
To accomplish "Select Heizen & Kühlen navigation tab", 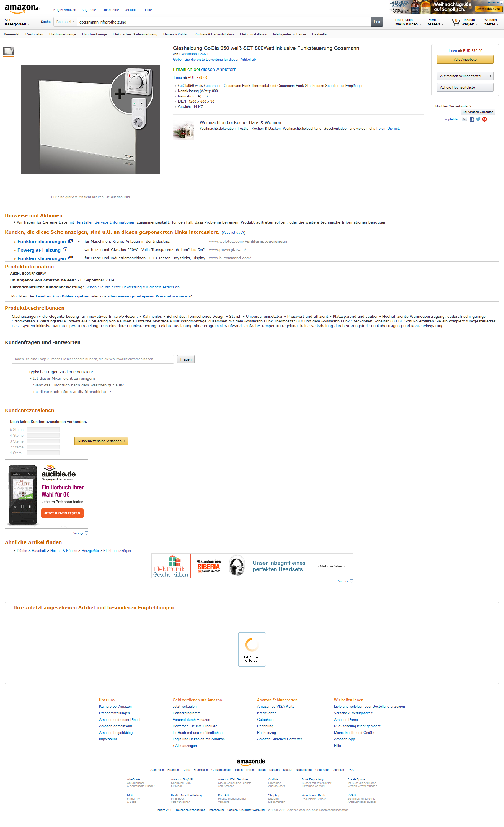I will pos(176,34).
